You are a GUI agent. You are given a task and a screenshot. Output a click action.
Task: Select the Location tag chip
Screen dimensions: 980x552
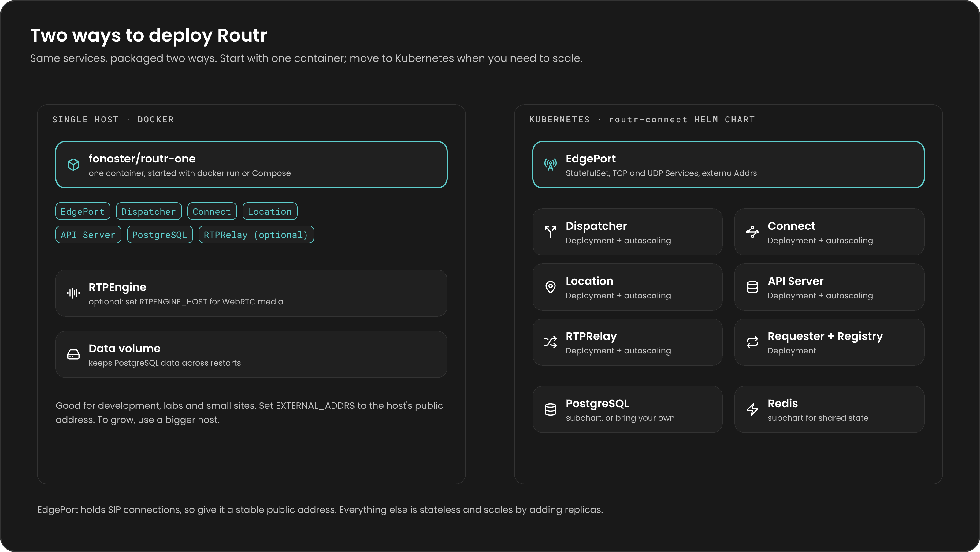270,211
